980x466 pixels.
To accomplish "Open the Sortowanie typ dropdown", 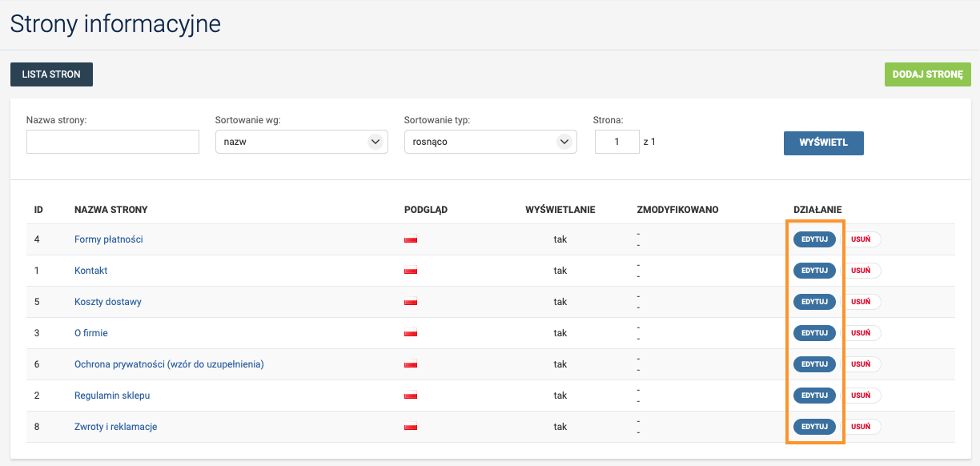I will 490,142.
